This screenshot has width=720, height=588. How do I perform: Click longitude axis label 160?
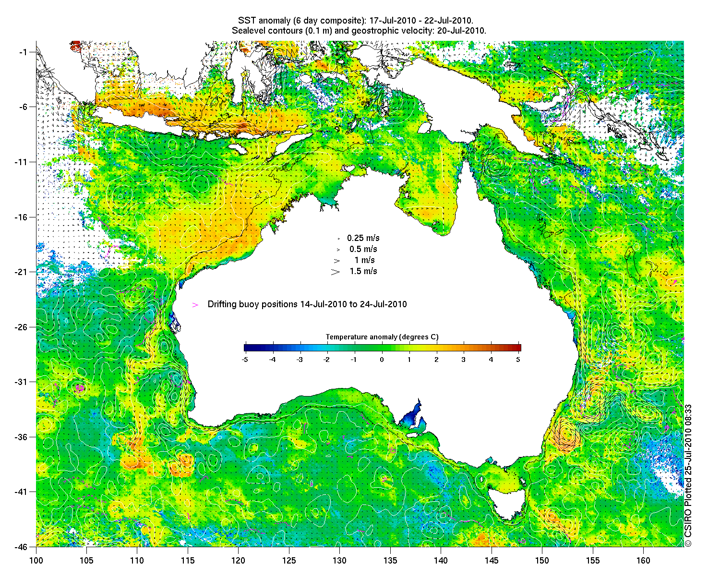click(643, 560)
